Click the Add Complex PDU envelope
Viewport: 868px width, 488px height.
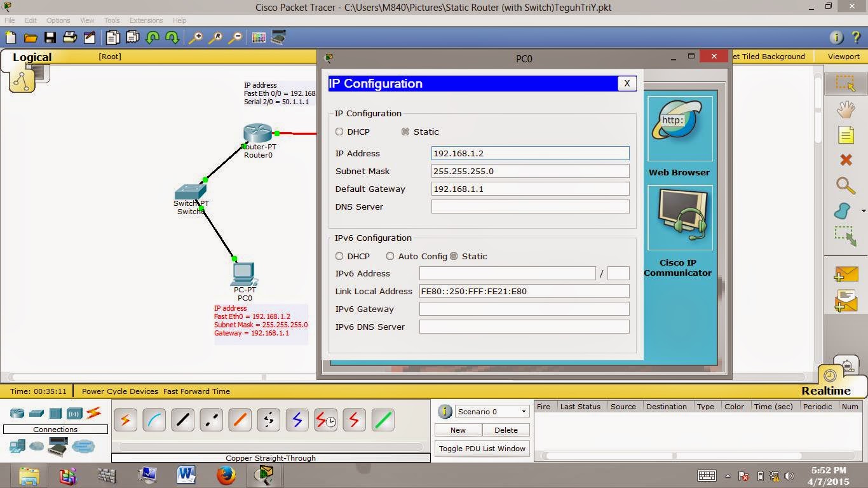(x=846, y=301)
